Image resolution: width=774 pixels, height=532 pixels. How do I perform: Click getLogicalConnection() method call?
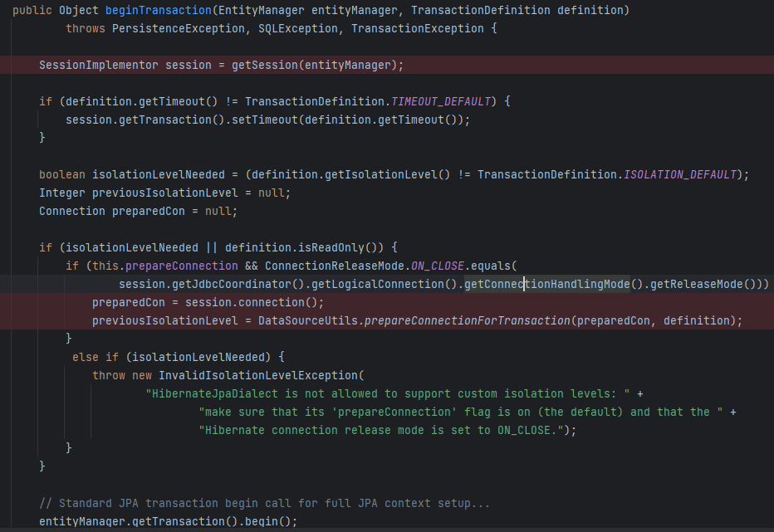click(384, 285)
